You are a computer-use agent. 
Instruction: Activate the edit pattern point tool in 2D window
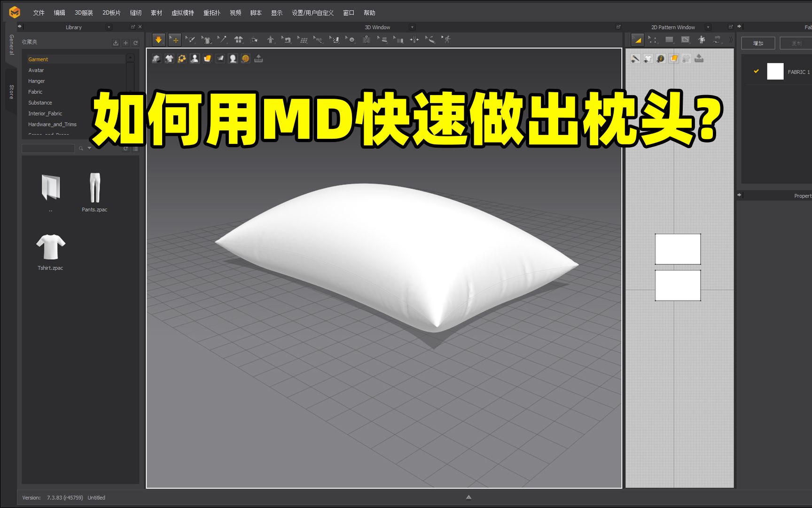[x=653, y=40]
